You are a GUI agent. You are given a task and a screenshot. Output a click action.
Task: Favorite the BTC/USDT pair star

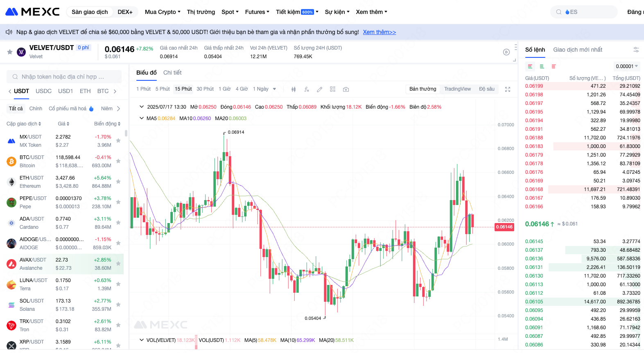tap(118, 161)
